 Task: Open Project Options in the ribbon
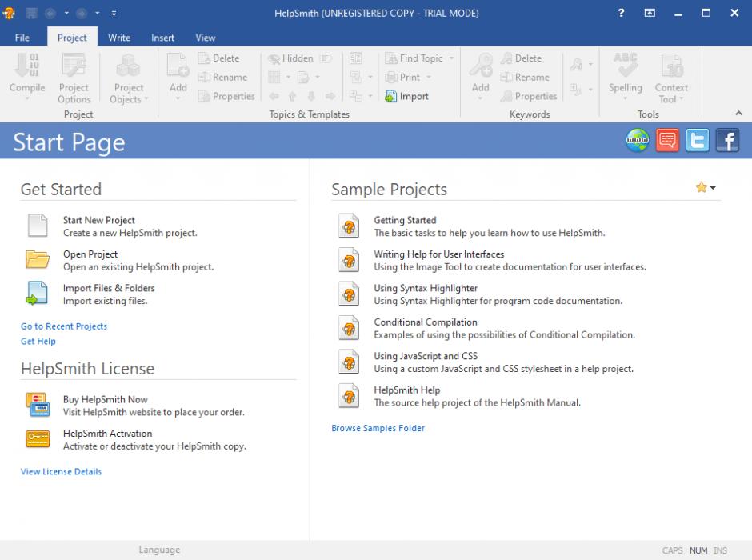74,78
